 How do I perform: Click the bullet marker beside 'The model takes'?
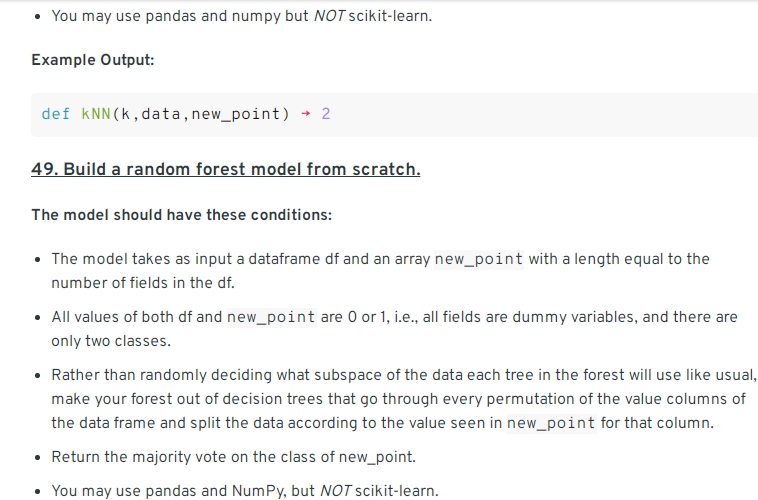38,260
